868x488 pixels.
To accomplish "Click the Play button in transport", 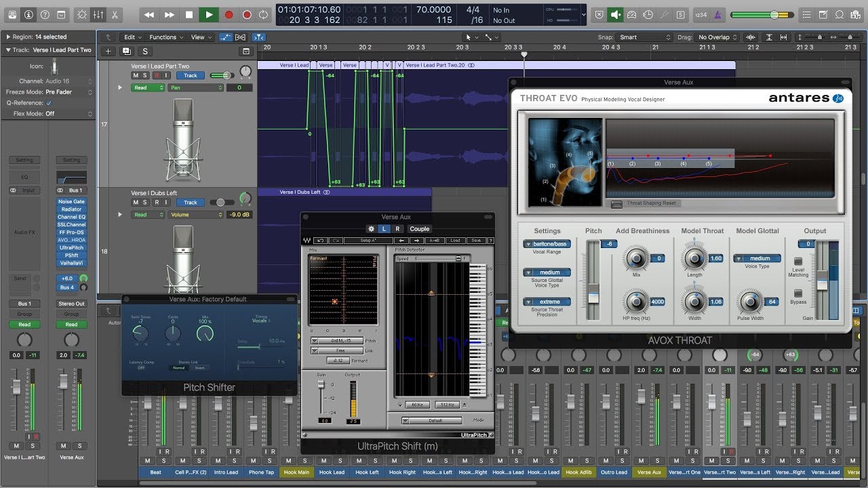I will tap(209, 14).
